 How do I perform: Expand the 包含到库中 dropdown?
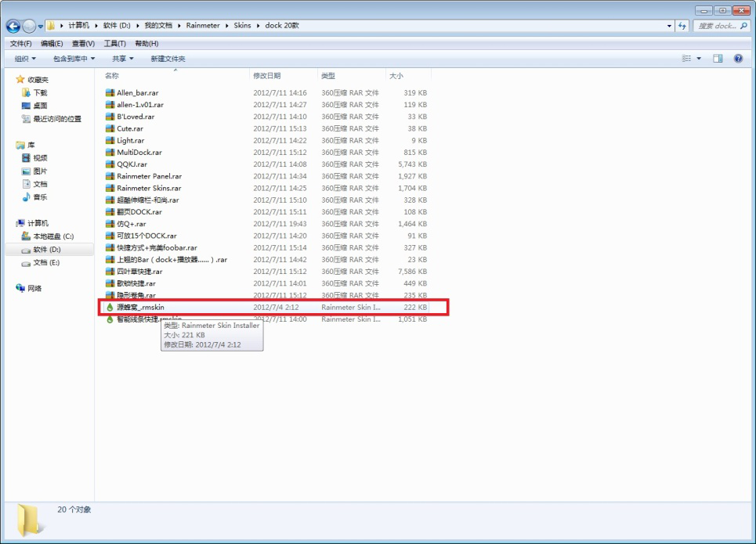74,59
